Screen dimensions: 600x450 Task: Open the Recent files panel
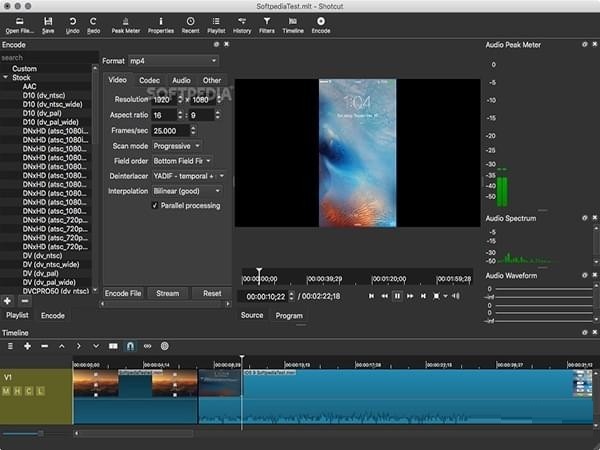190,26
